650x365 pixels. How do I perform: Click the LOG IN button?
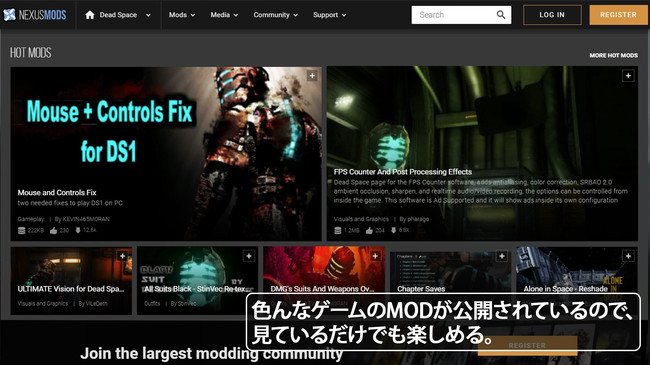point(552,15)
